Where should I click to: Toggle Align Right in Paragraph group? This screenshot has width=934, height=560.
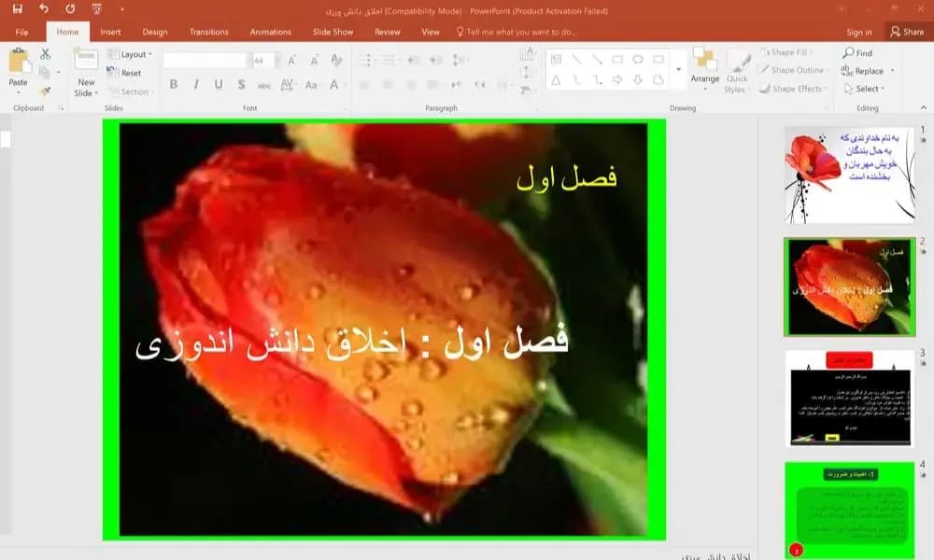coord(410,85)
